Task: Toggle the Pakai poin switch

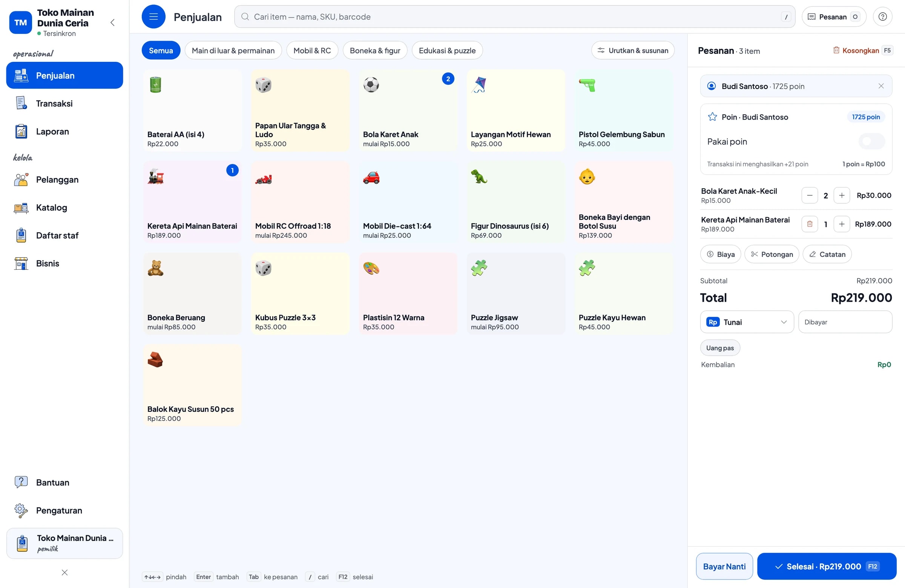Action: (x=871, y=141)
